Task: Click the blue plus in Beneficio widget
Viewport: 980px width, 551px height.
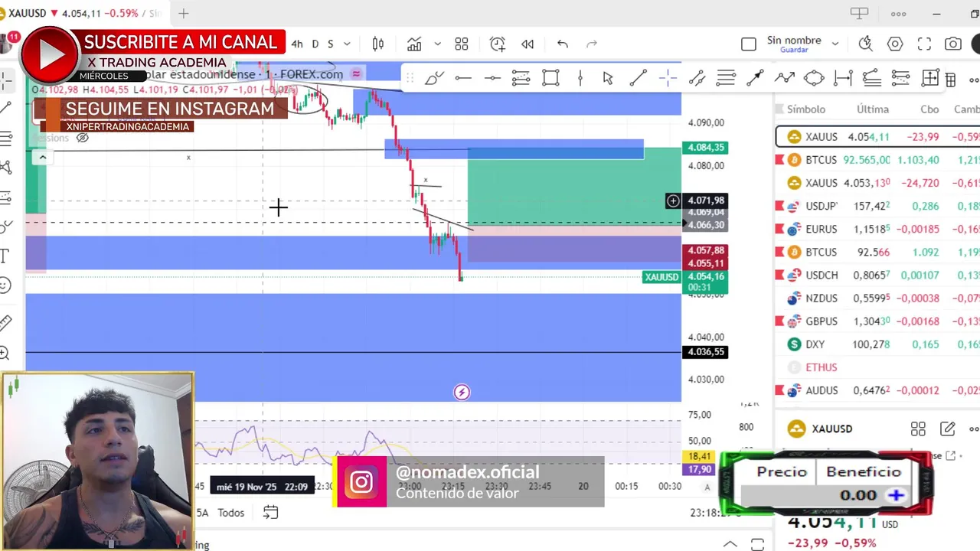Action: click(896, 495)
